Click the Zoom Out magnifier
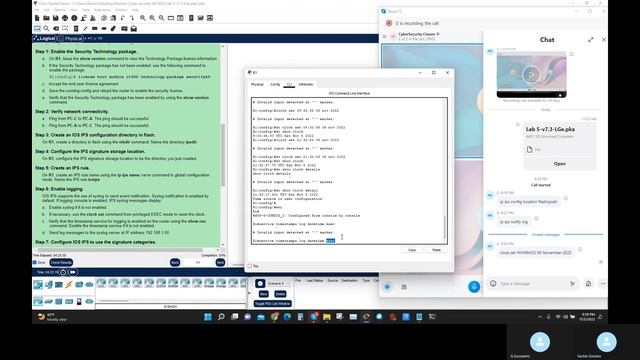Viewport: 640px width, 360px height. [162, 18]
